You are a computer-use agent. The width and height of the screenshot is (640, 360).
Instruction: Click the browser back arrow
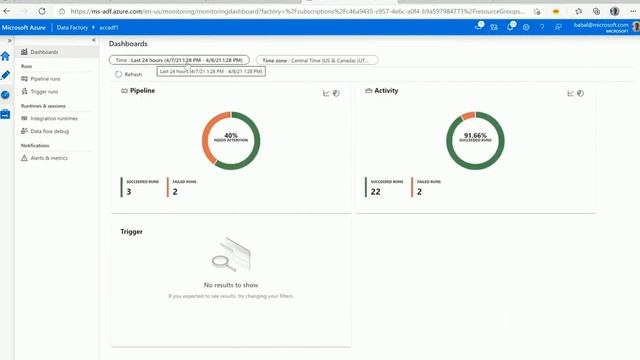click(x=7, y=11)
